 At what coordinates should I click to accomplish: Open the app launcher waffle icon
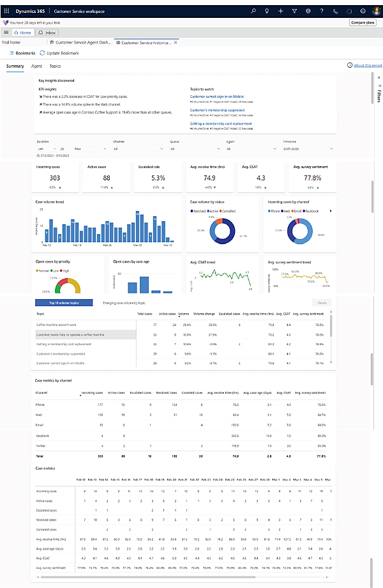click(x=6, y=11)
